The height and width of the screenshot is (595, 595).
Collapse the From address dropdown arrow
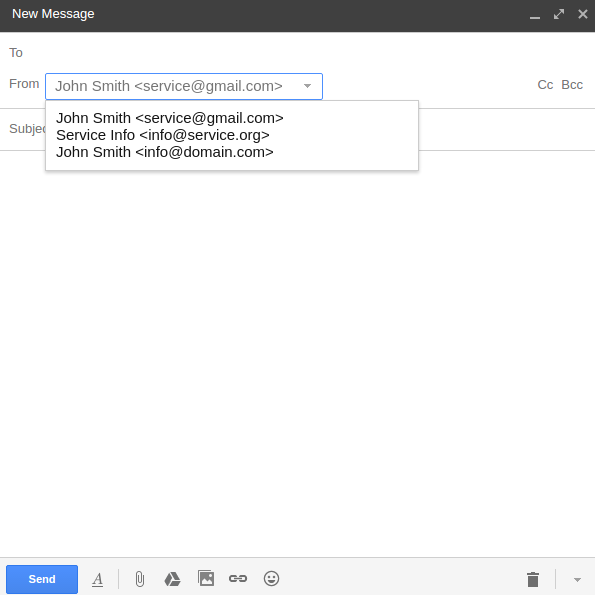coord(307,86)
